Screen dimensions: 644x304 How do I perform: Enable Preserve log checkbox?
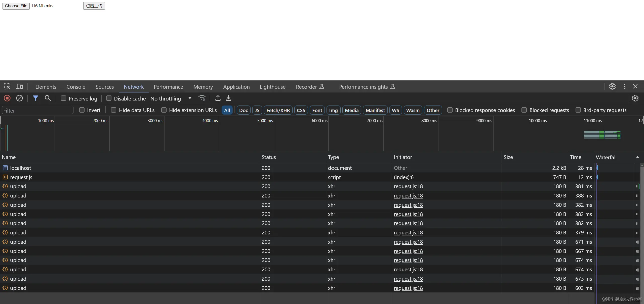[x=64, y=98]
